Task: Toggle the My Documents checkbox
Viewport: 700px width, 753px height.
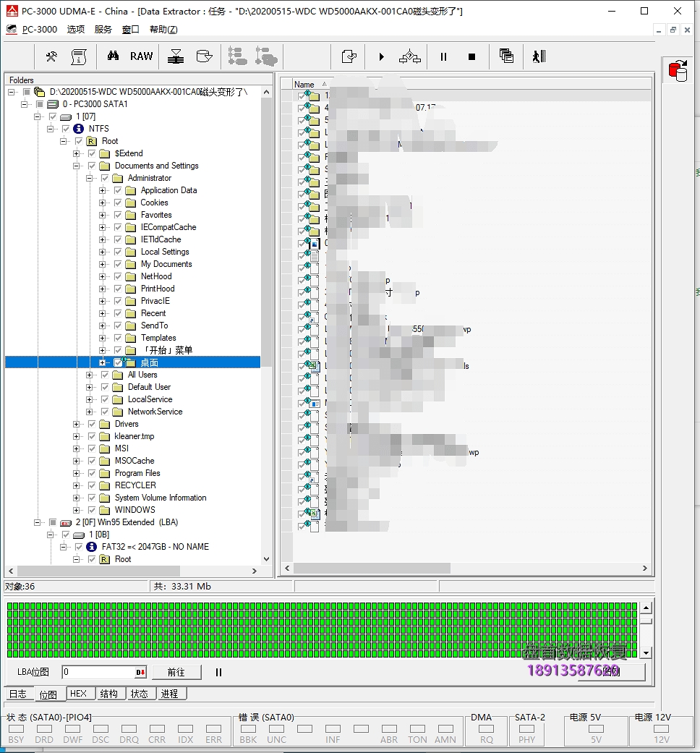Action: point(118,264)
